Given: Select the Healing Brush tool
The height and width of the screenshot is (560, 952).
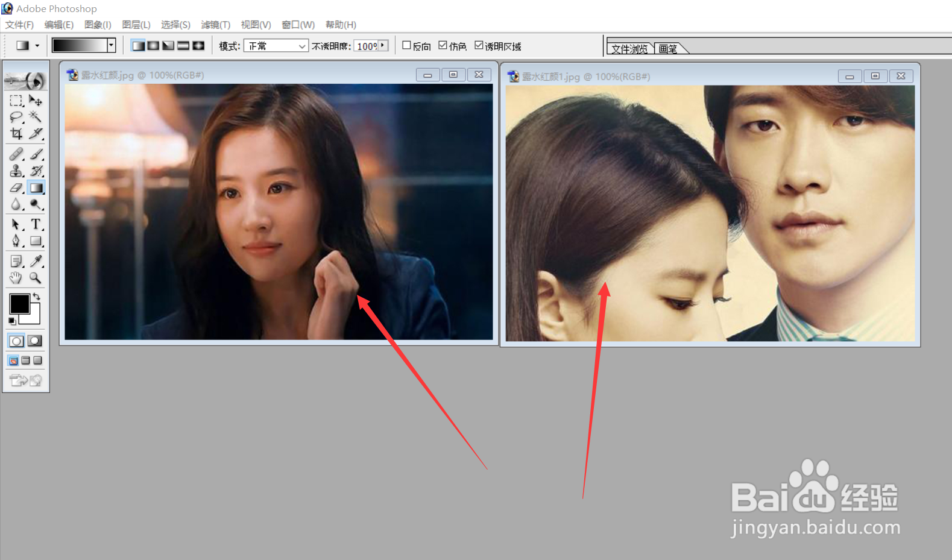Looking at the screenshot, I should coord(16,154).
